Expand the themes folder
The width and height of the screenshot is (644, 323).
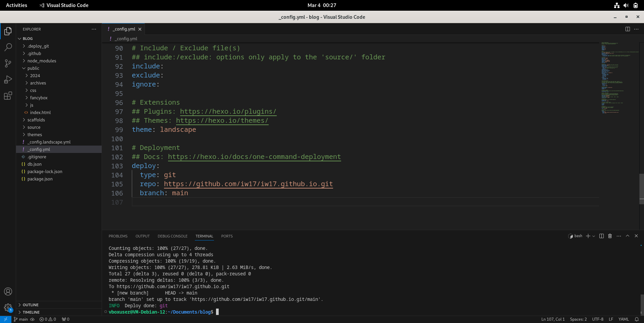click(59, 135)
